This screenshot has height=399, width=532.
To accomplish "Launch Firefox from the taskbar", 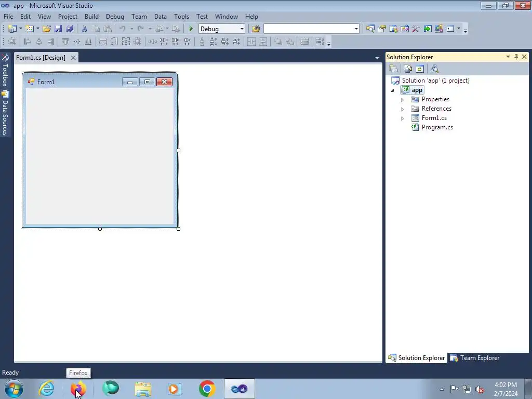I will (x=78, y=389).
